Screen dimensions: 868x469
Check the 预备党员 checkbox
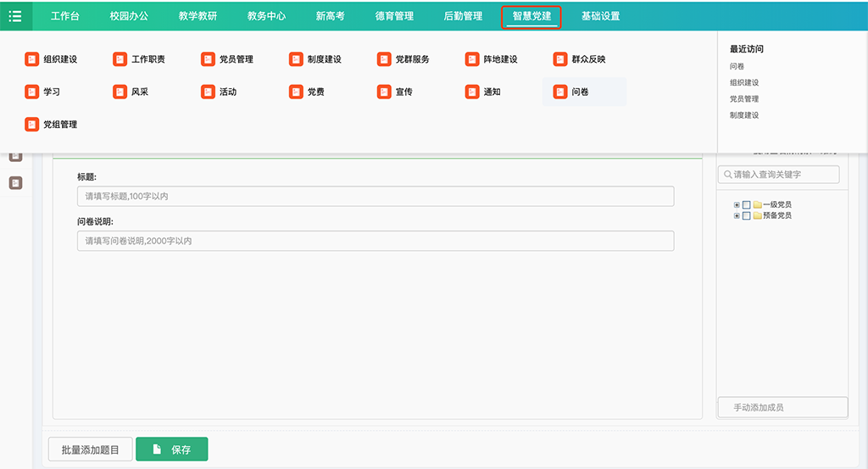pos(747,216)
